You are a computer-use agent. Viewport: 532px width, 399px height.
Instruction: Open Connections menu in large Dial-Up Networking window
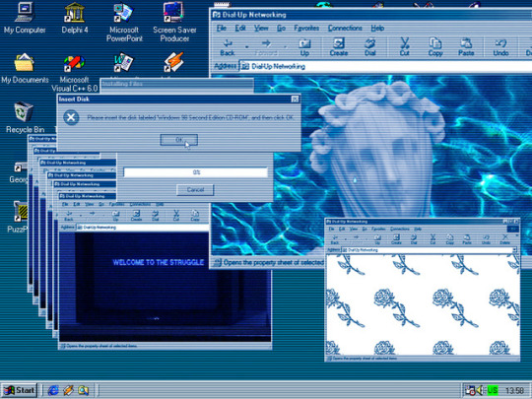pyautogui.click(x=345, y=29)
